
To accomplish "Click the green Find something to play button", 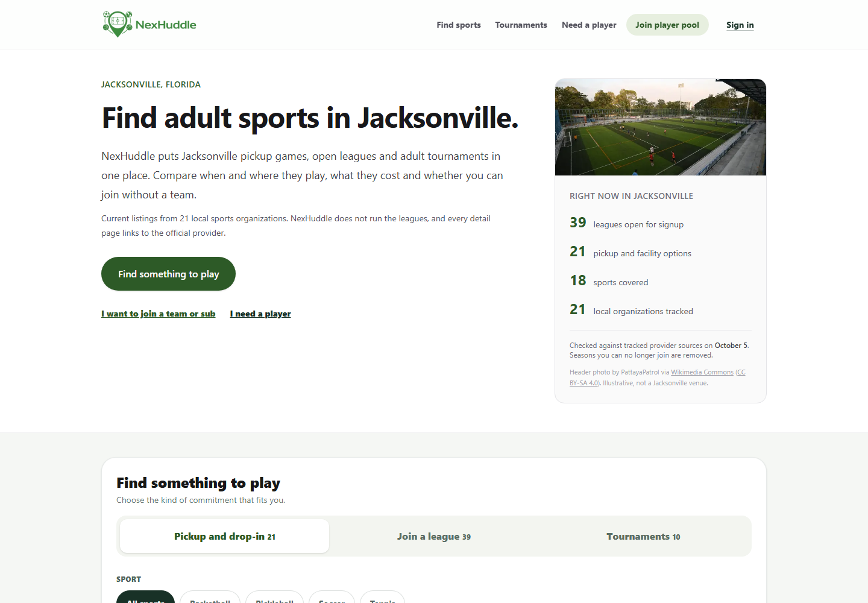I will 168,274.
